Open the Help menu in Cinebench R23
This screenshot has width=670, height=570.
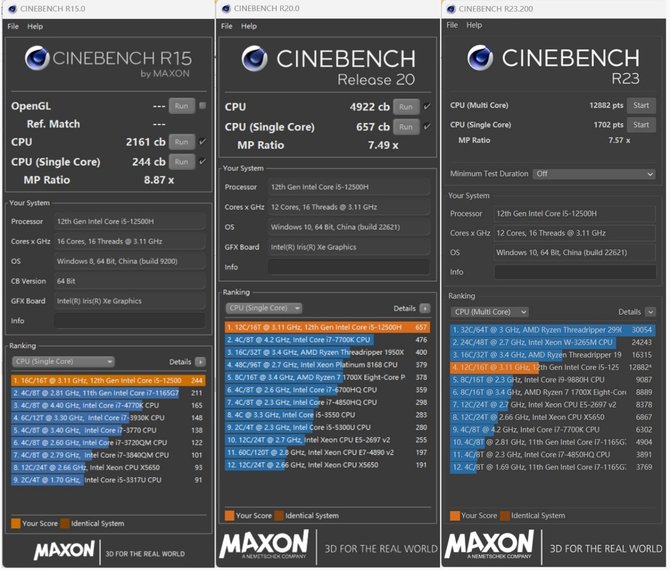[x=481, y=25]
